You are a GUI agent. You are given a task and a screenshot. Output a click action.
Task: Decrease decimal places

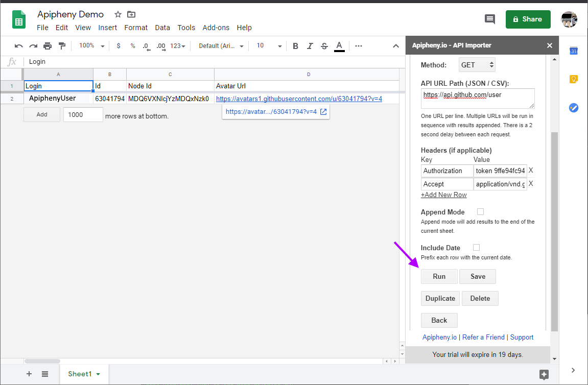tap(146, 46)
